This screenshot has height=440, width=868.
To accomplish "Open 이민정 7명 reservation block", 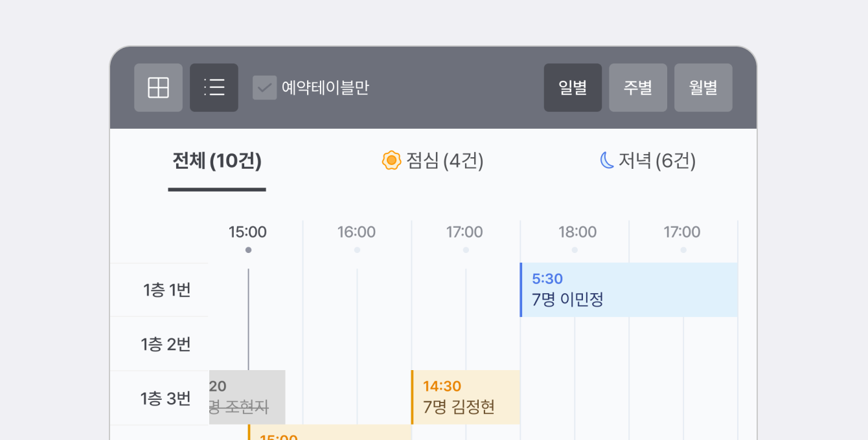I will tap(628, 290).
